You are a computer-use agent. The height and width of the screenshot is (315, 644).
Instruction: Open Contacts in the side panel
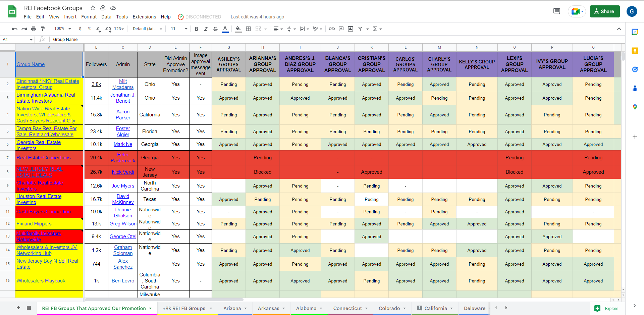(635, 88)
